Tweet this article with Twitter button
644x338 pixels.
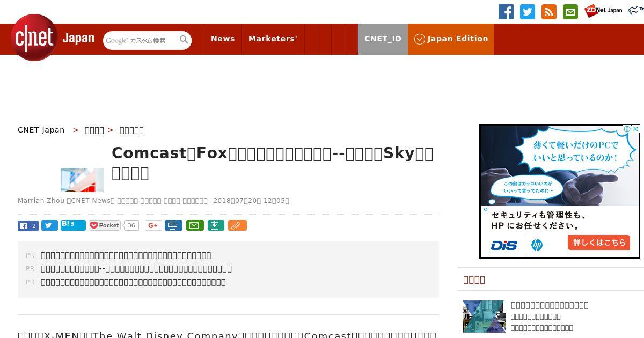click(x=49, y=226)
